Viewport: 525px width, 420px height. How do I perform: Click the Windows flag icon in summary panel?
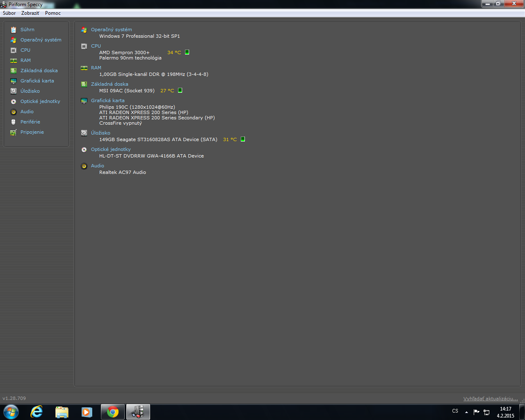click(84, 30)
